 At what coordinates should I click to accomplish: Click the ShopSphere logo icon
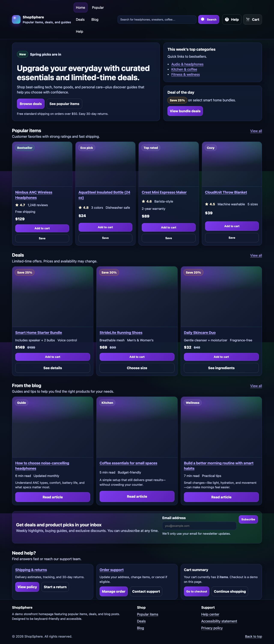16,19
